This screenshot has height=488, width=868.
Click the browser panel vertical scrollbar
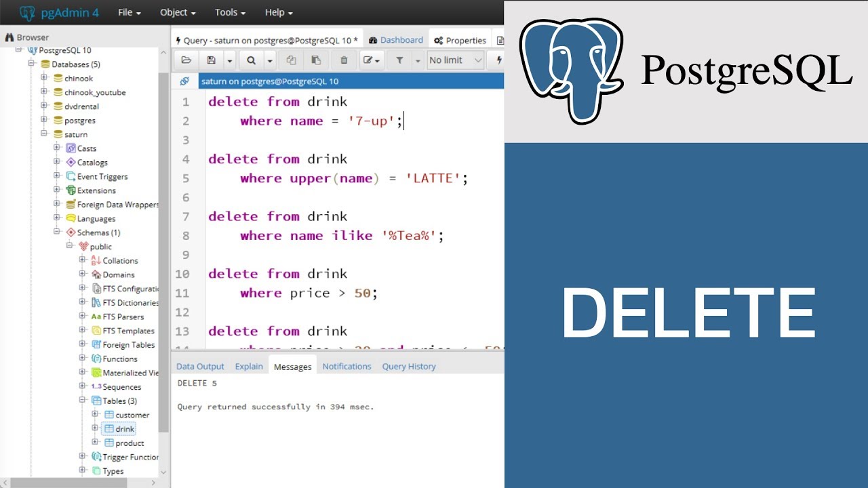pyautogui.click(x=163, y=253)
